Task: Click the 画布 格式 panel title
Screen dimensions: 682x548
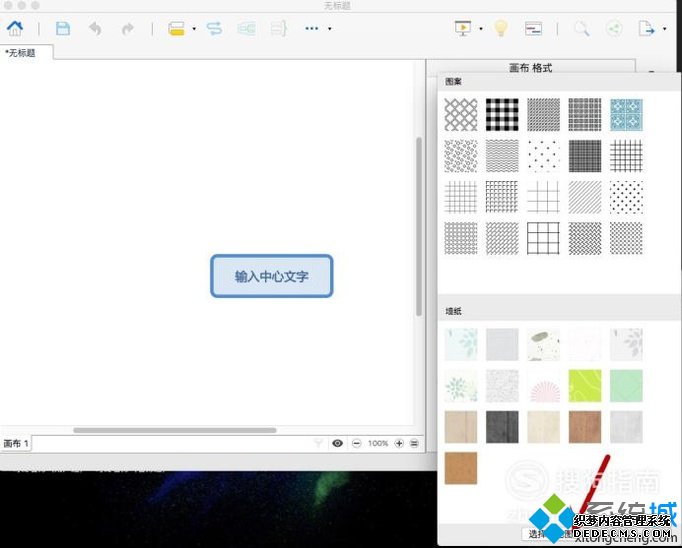Action: coord(530,67)
